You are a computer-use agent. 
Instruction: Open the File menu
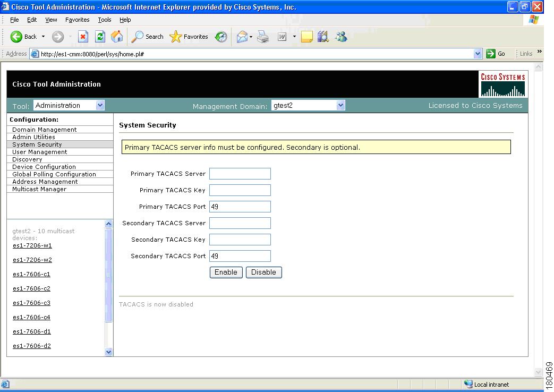(14, 20)
